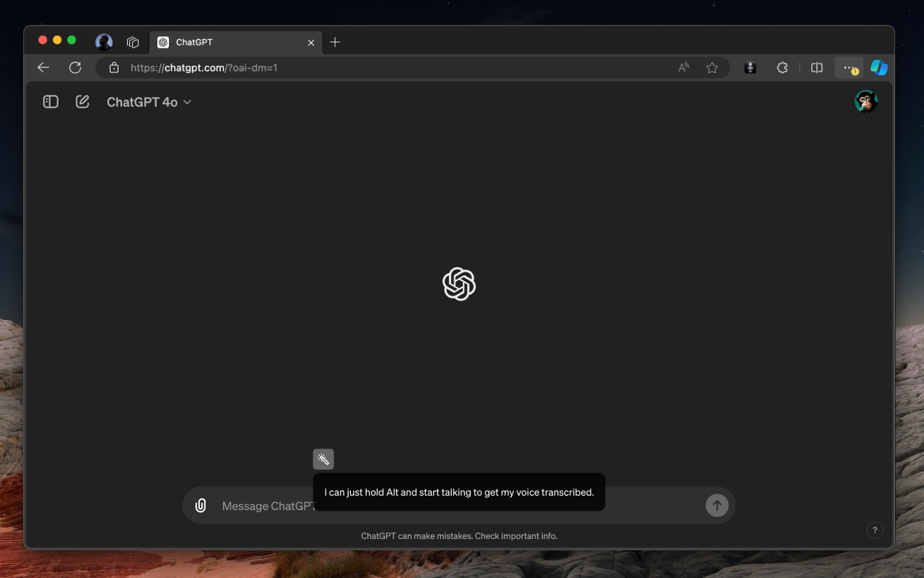This screenshot has width=924, height=578.
Task: Toggle split screen view
Action: [x=817, y=67]
